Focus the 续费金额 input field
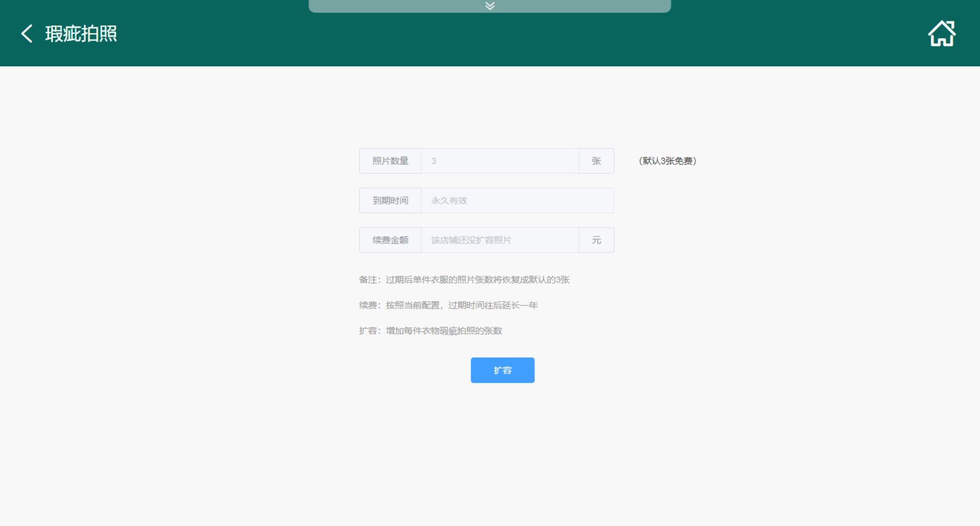This screenshot has width=980, height=526. pyautogui.click(x=499, y=240)
